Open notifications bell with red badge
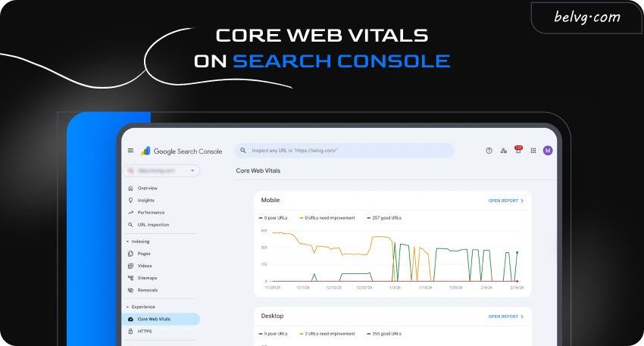 pyautogui.click(x=518, y=150)
